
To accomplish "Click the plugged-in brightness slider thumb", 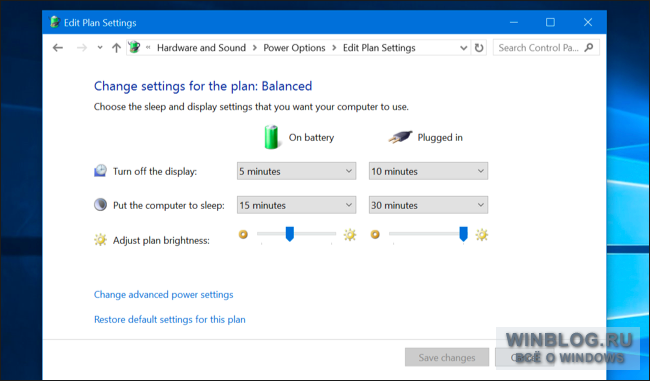I will tap(463, 234).
